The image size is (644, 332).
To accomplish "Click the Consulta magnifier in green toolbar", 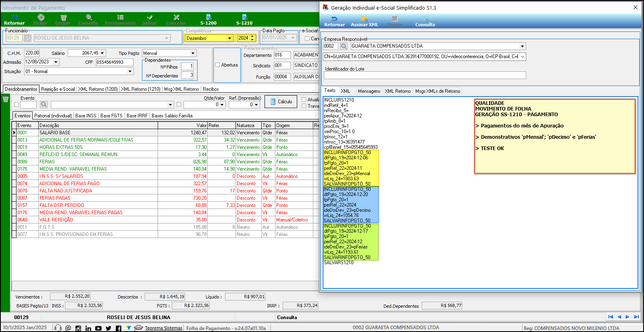I will click(x=88, y=20).
